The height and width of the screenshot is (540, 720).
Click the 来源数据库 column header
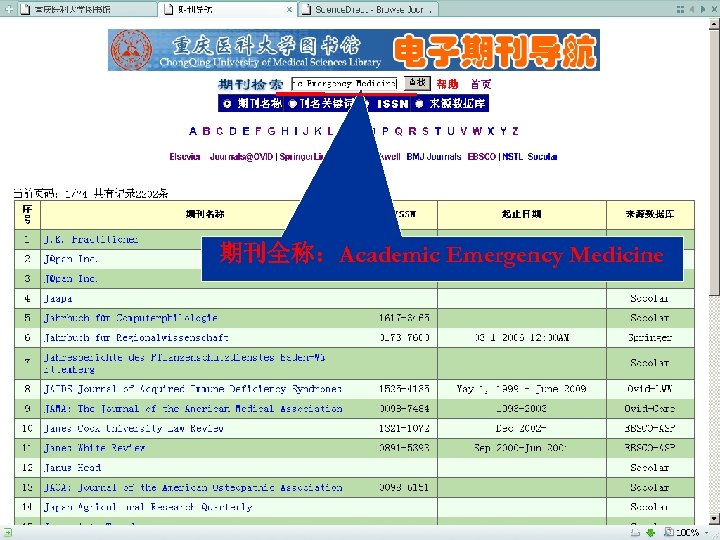pyautogui.click(x=650, y=214)
